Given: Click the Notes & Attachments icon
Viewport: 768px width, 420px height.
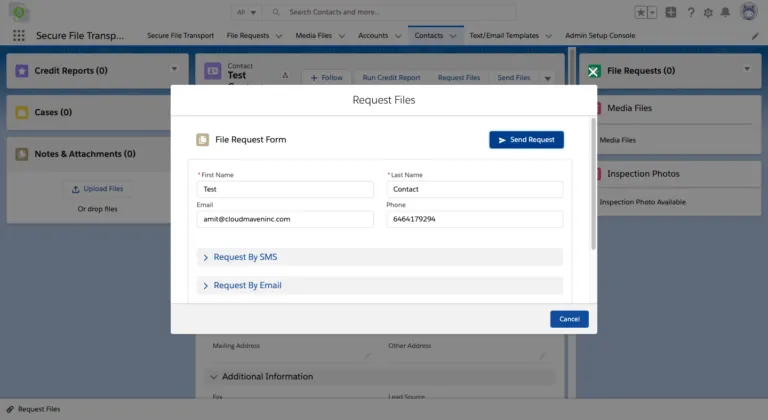Looking at the screenshot, I should pos(22,154).
